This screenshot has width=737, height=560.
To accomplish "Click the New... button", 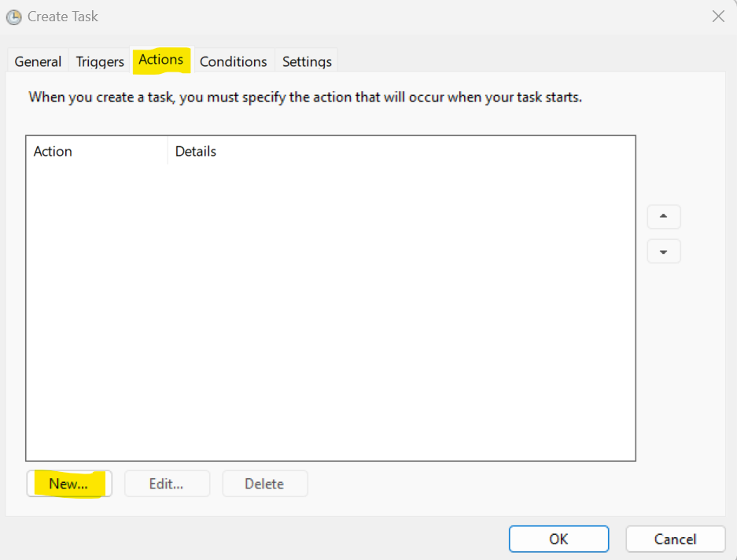I will click(x=68, y=484).
